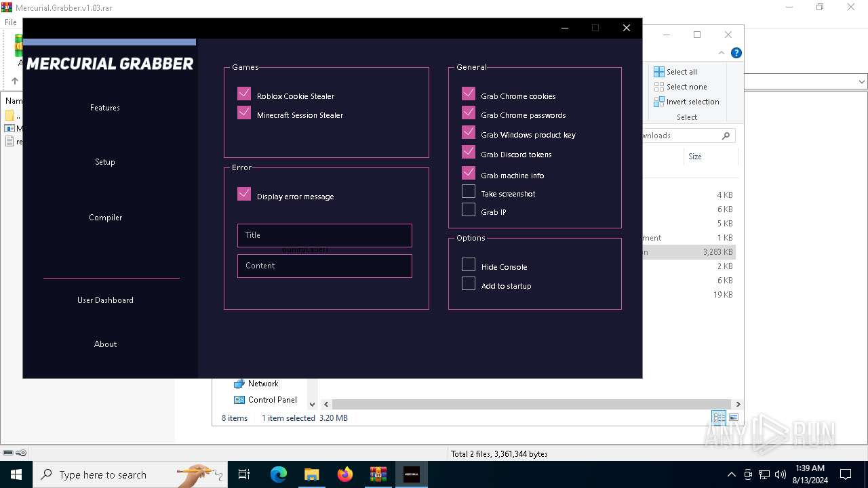Switch to WinRAR on the taskbar
This screenshot has height=488, width=868.
[x=378, y=474]
